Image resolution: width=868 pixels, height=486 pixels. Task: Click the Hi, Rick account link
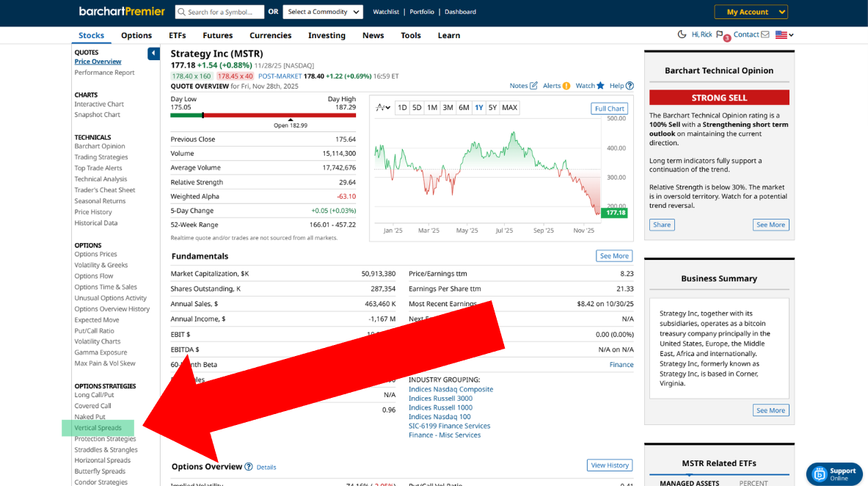701,35
